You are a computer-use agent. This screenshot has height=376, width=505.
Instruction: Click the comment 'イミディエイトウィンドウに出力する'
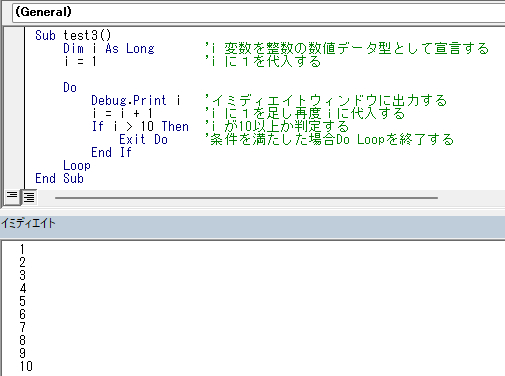tap(326, 100)
